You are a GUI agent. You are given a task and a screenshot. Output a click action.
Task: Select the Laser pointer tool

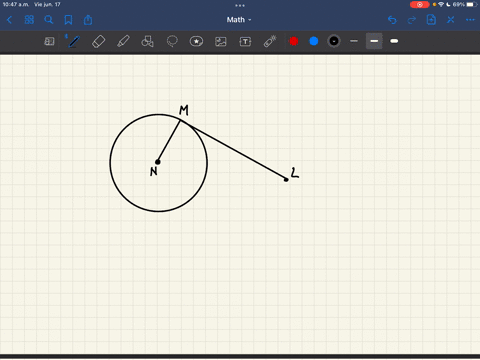270,41
